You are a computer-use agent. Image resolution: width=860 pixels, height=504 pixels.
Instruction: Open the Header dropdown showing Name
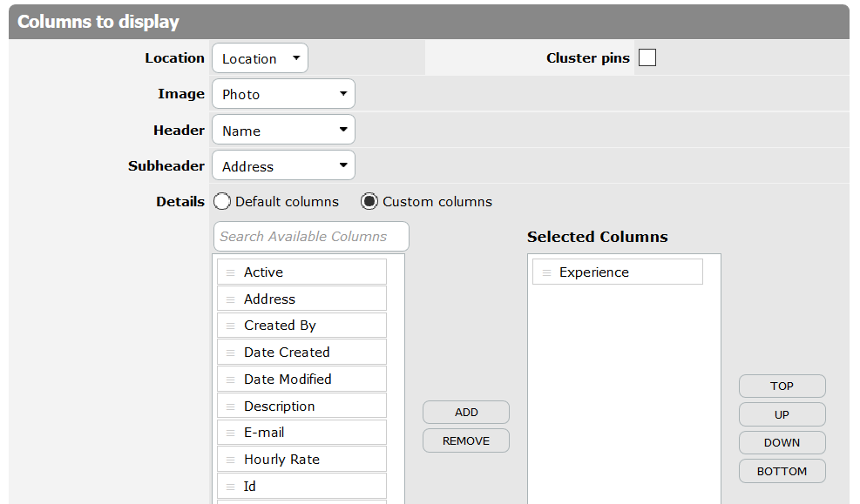[283, 130]
